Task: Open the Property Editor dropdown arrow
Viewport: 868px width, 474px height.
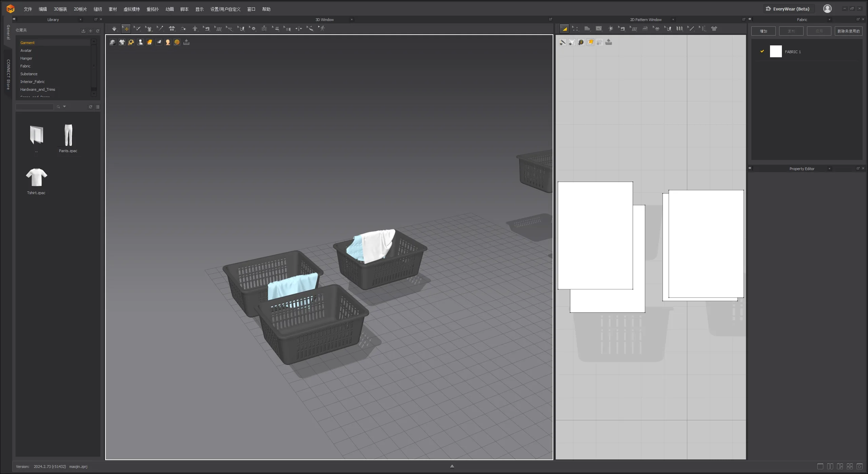Action: [x=829, y=169]
